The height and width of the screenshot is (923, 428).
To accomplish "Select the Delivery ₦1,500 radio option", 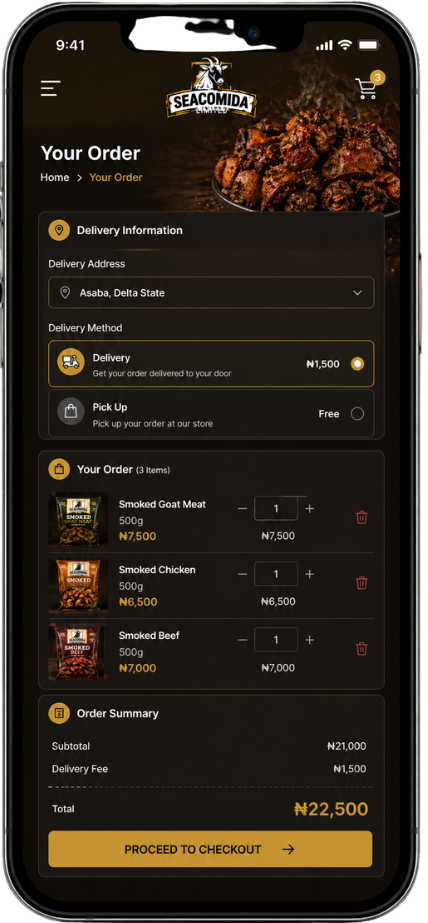I will tap(357, 364).
